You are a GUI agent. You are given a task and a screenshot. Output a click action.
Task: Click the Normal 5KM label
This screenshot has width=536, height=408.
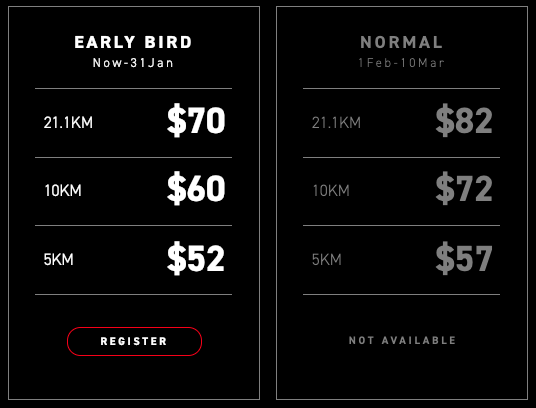tap(327, 260)
